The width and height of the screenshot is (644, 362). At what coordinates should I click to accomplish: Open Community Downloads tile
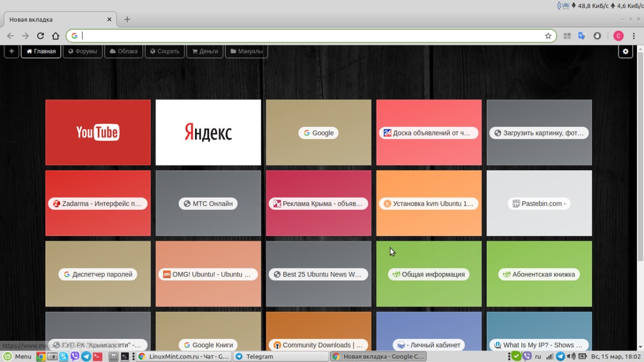pyautogui.click(x=318, y=331)
